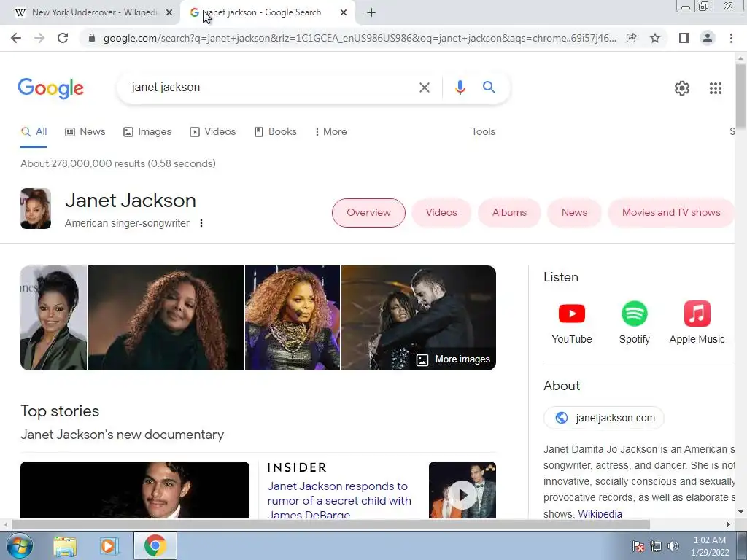This screenshot has height=560, width=747.
Task: Open the photo of Janet with scarf
Action: pyautogui.click(x=166, y=318)
